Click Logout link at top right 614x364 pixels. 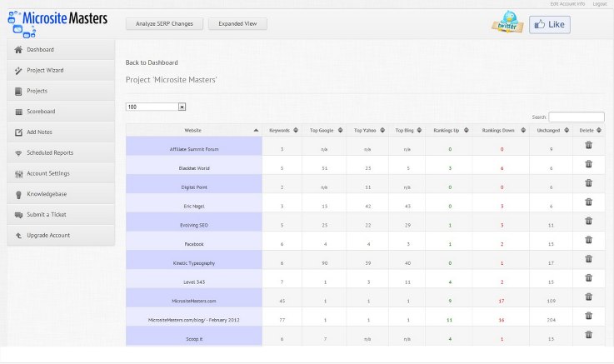pos(600,4)
